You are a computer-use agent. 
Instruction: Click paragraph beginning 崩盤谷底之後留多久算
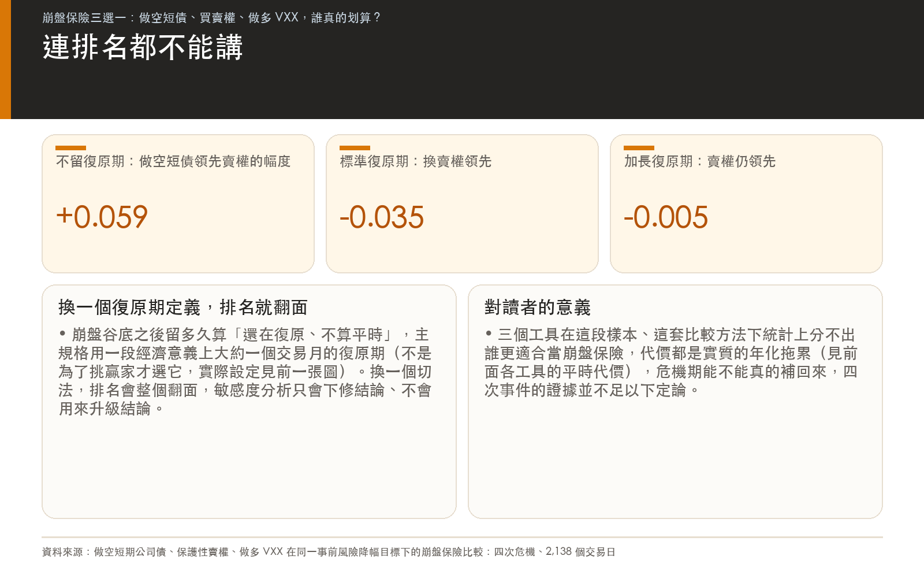click(245, 372)
